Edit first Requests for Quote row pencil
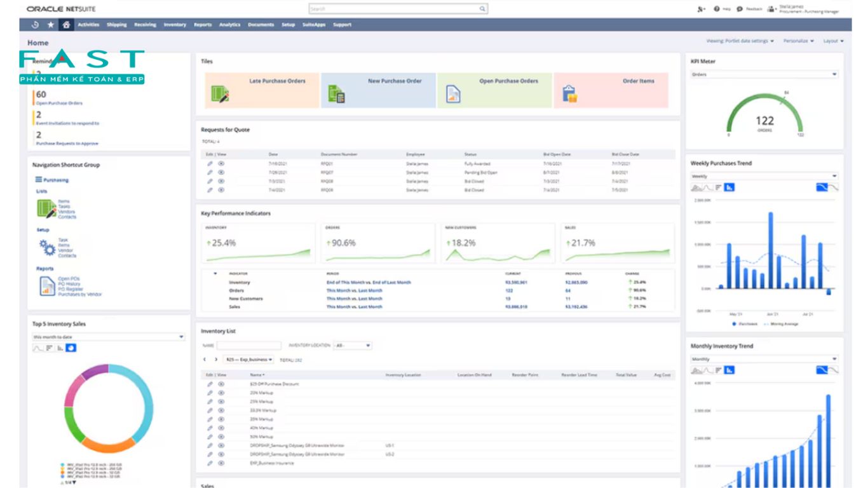The image size is (868, 488). tap(210, 164)
